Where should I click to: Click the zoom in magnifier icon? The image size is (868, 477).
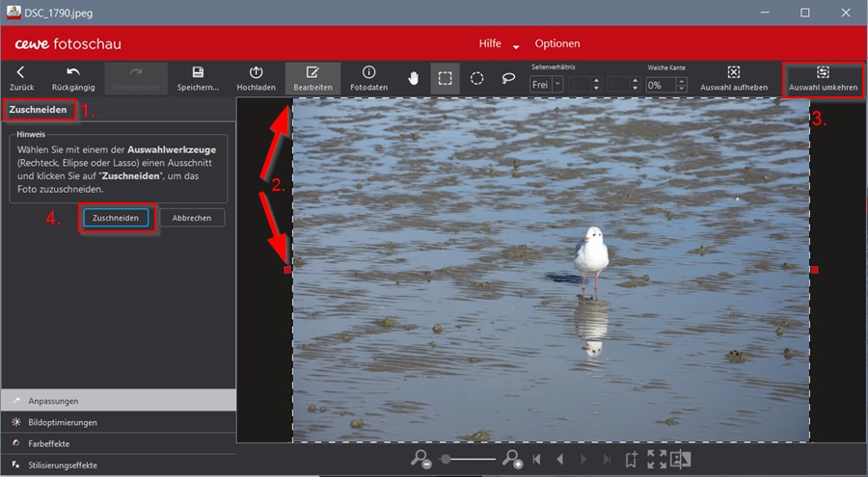(512, 460)
